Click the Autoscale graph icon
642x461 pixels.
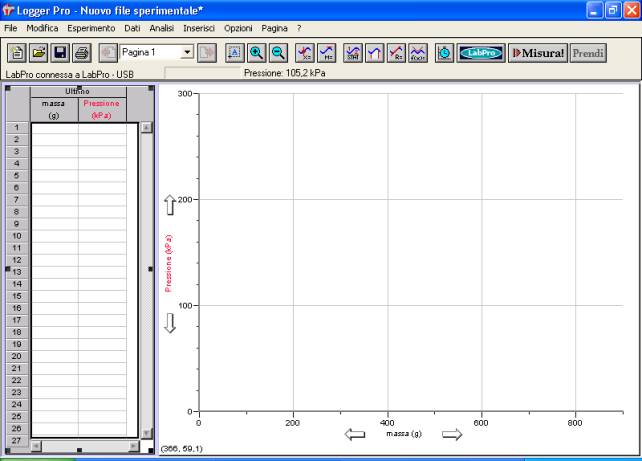(235, 53)
